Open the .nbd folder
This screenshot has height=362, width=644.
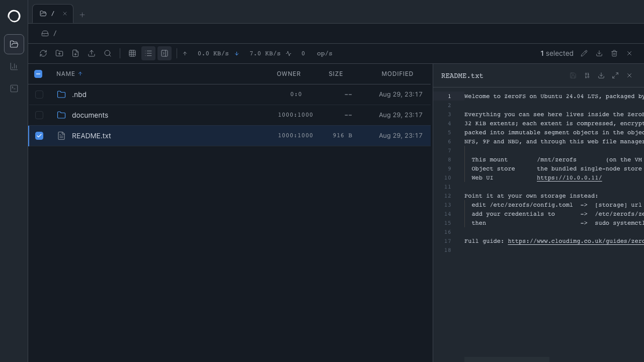coord(79,95)
